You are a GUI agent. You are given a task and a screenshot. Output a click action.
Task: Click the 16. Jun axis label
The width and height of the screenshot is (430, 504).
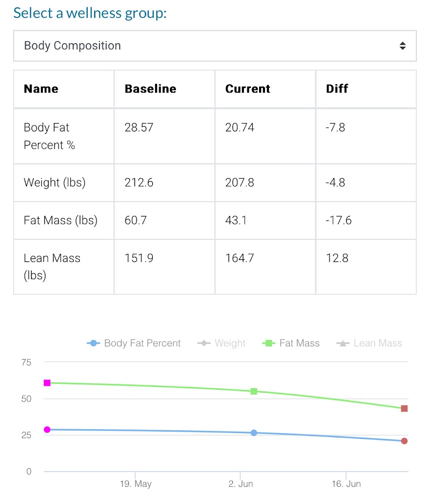tap(346, 484)
